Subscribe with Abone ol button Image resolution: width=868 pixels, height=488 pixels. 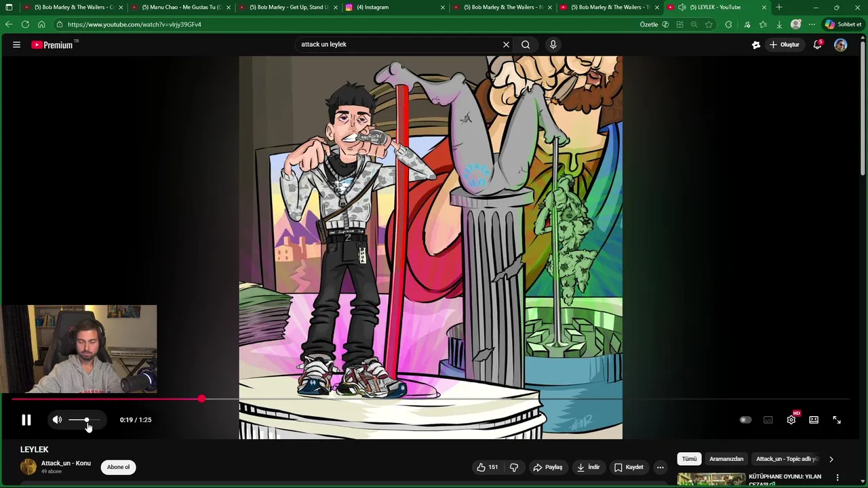pyautogui.click(x=118, y=467)
